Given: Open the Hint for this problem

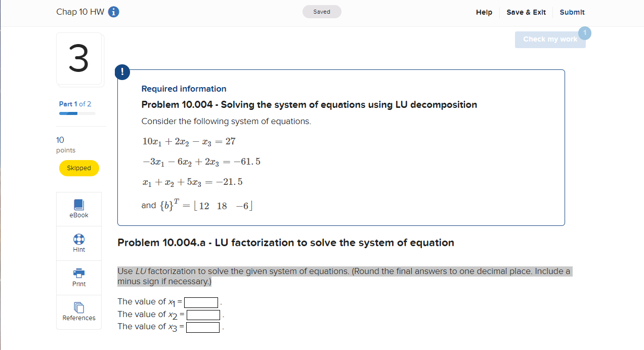Looking at the screenshot, I should (78, 243).
